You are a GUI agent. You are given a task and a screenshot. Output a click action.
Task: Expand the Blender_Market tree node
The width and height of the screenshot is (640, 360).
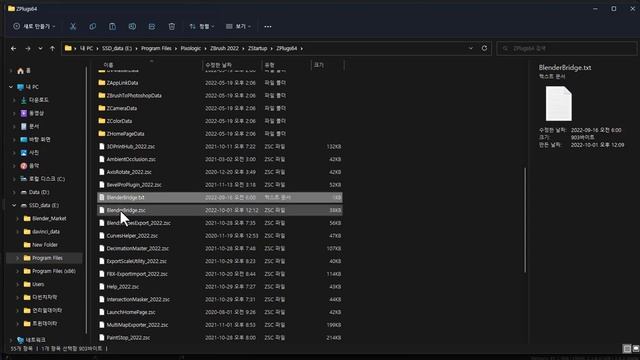click(18, 219)
